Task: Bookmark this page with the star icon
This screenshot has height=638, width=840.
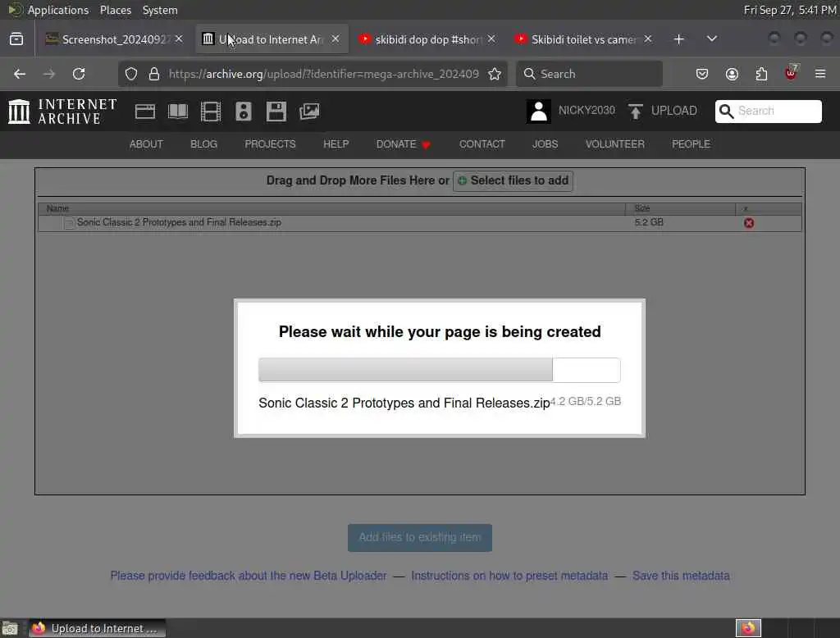Action: coord(495,74)
